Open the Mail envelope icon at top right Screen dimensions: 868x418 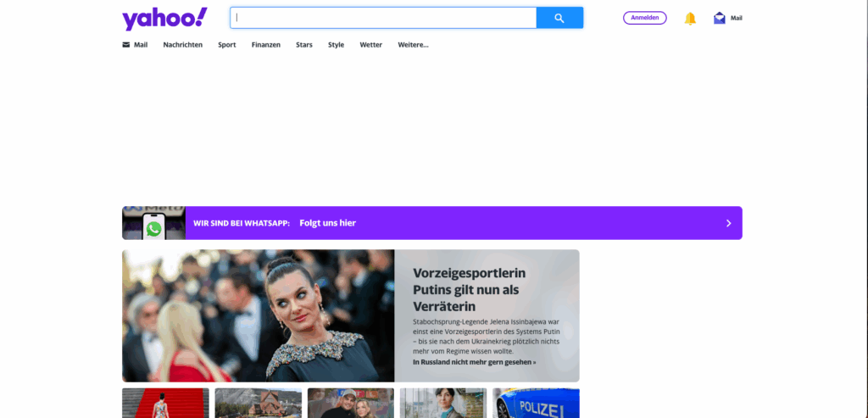719,19
